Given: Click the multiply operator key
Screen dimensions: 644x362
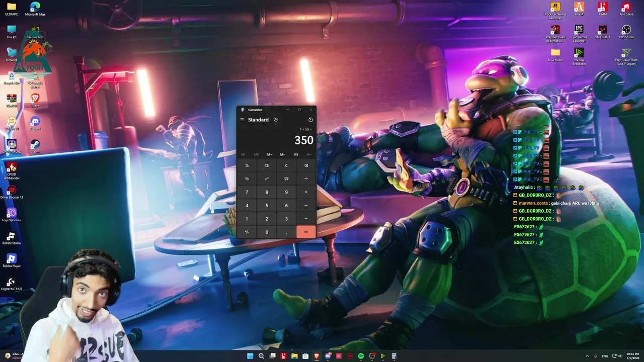Looking at the screenshot, I should click(306, 192).
